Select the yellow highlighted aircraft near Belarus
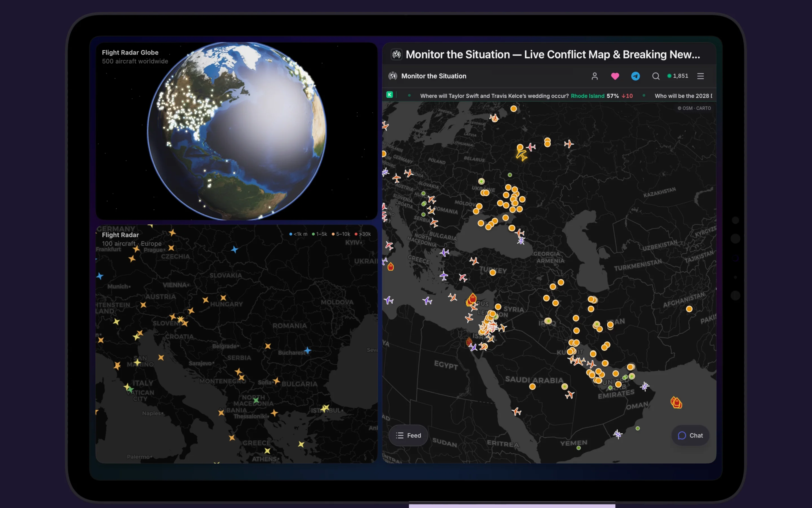This screenshot has width=812, height=508. [x=521, y=155]
